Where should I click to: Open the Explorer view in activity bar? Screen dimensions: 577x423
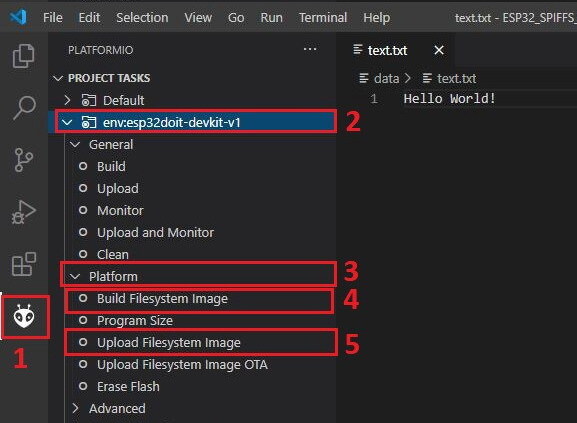point(24,56)
